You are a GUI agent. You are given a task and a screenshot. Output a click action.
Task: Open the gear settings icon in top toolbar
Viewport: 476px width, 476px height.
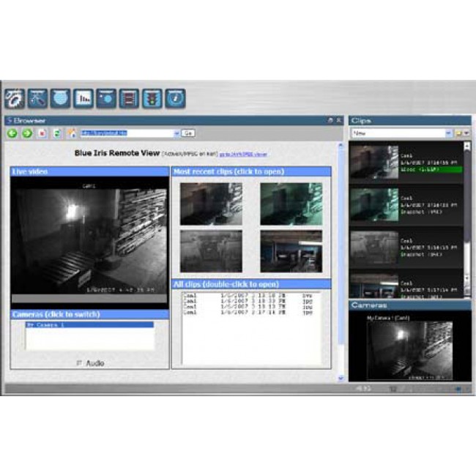[15, 98]
